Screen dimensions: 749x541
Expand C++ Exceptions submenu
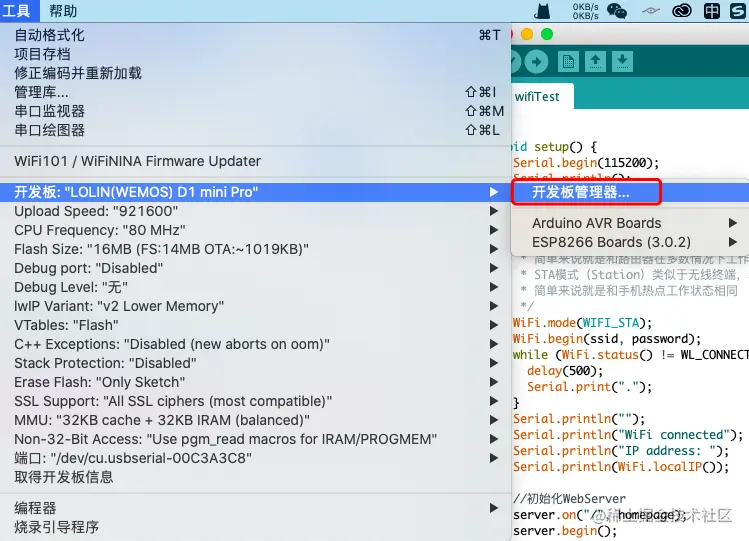[x=256, y=344]
